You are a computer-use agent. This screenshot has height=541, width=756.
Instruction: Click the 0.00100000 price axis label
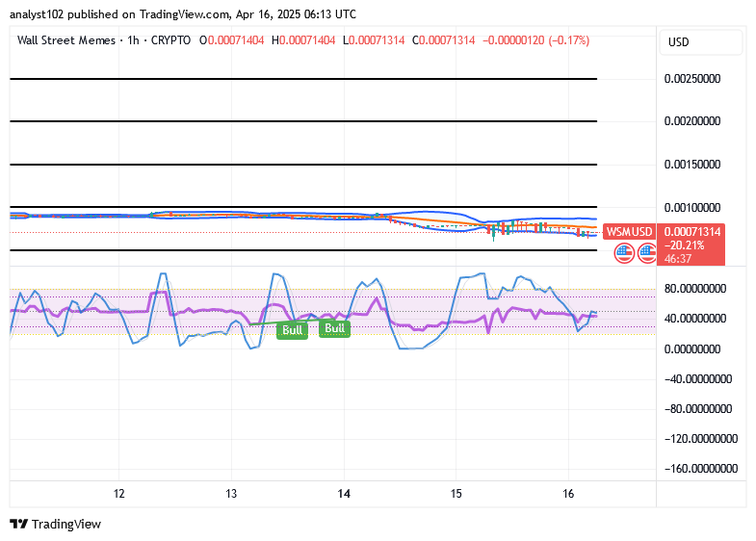click(x=692, y=208)
